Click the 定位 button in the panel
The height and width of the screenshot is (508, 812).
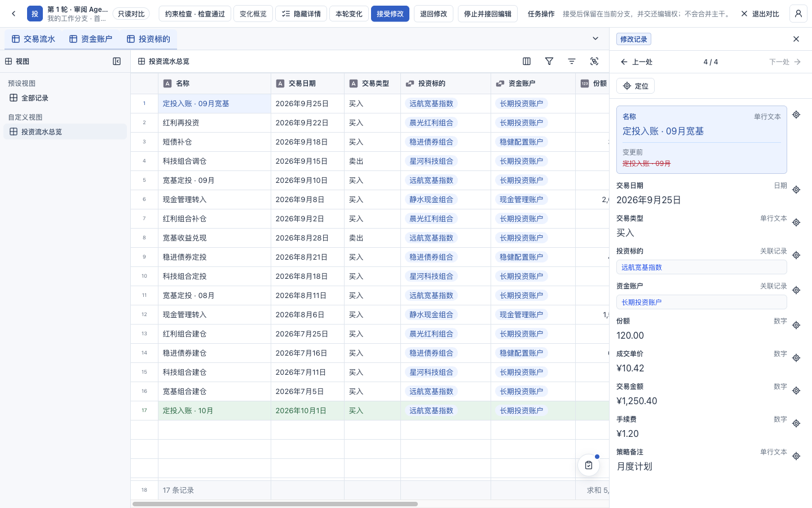(636, 86)
